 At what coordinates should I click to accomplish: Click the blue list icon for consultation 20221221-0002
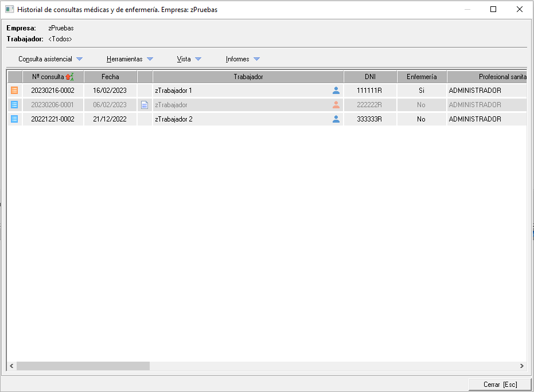14,119
